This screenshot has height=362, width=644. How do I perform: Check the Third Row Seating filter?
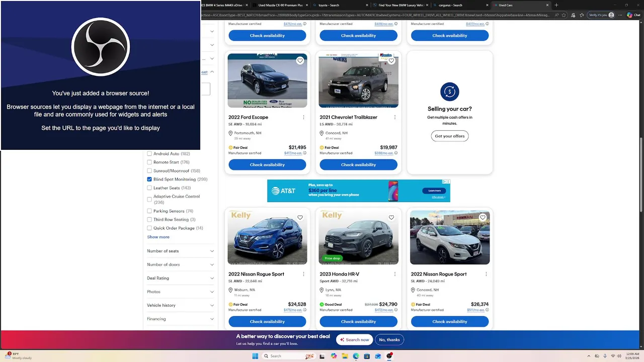pos(149,220)
